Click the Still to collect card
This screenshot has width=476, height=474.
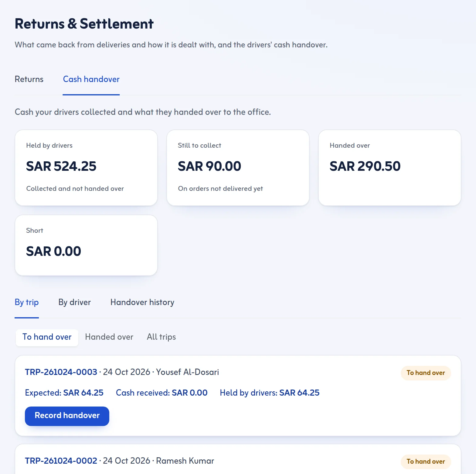pos(238,168)
